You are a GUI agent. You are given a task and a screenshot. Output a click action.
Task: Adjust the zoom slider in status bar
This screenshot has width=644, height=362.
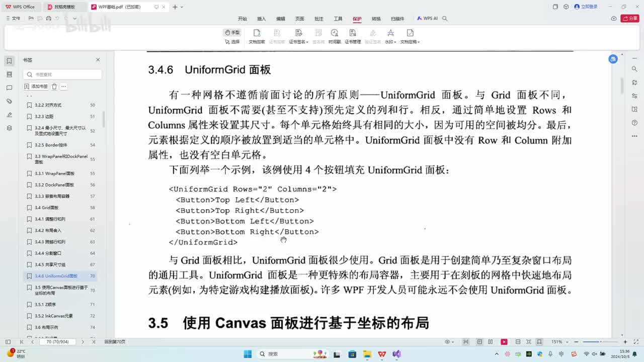(600, 342)
